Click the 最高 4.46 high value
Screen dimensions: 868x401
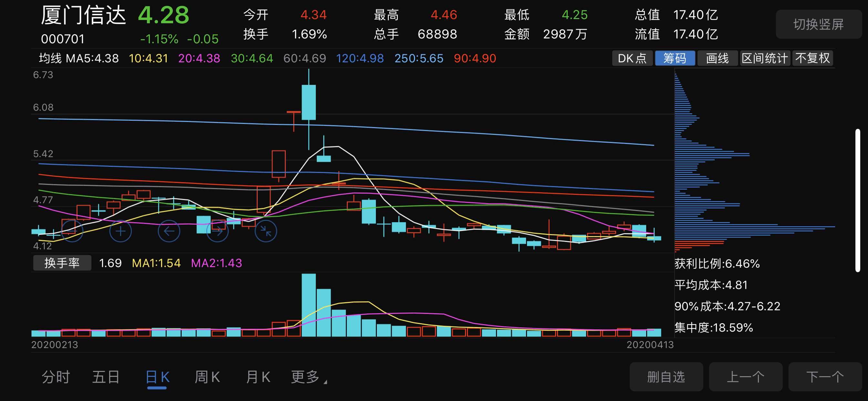point(444,15)
